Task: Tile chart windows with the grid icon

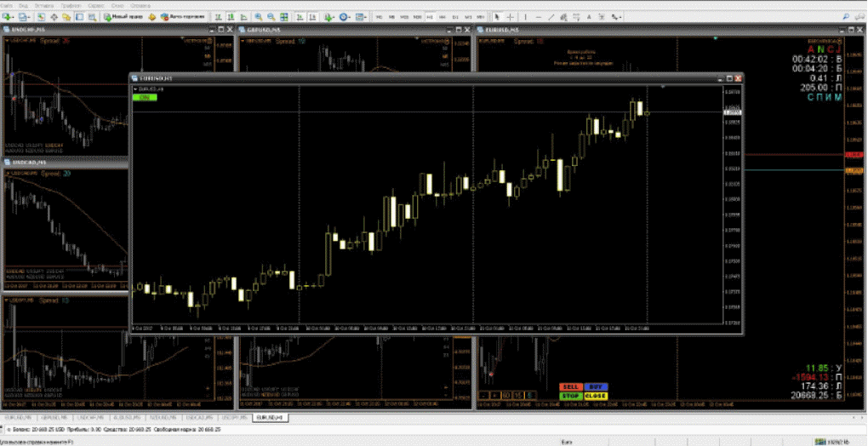Action: [283, 17]
